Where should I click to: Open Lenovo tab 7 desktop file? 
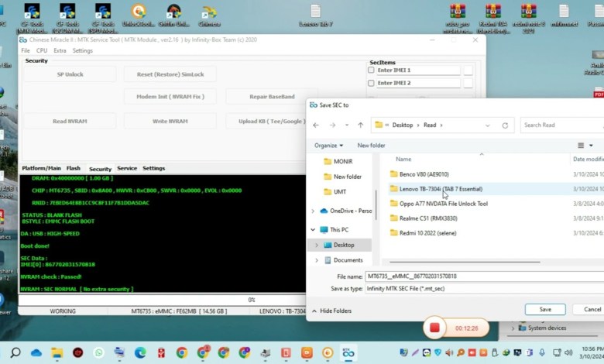(x=315, y=15)
